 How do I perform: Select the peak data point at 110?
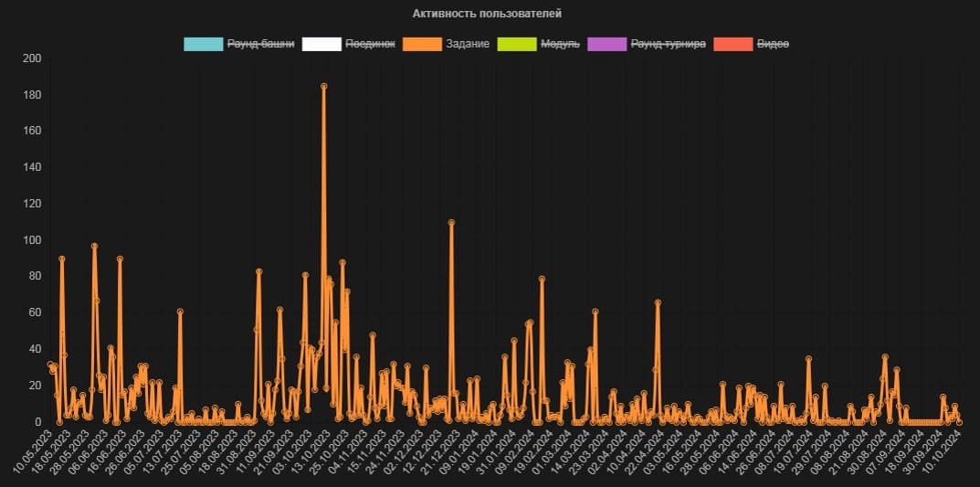451,222
